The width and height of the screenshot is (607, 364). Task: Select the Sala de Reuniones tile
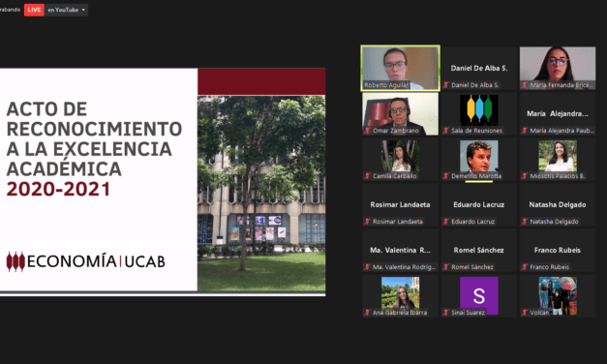[479, 114]
